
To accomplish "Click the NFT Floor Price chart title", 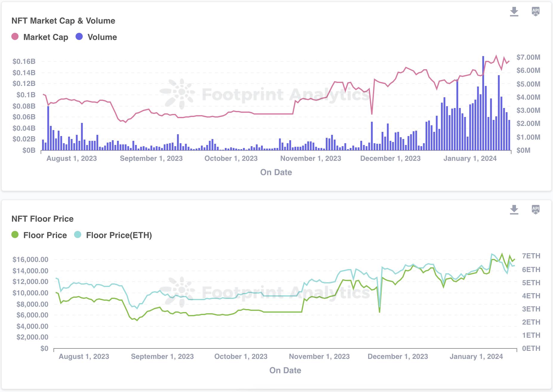I will (x=42, y=219).
